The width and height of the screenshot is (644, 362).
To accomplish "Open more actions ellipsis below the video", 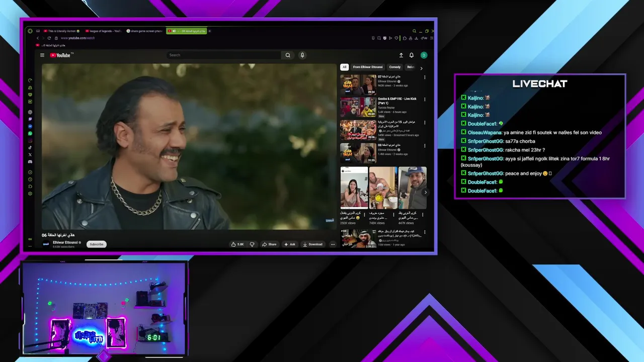I will (x=333, y=244).
